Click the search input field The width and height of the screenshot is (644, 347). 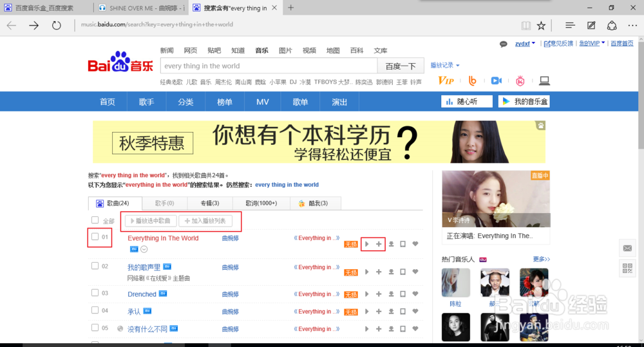tap(269, 66)
